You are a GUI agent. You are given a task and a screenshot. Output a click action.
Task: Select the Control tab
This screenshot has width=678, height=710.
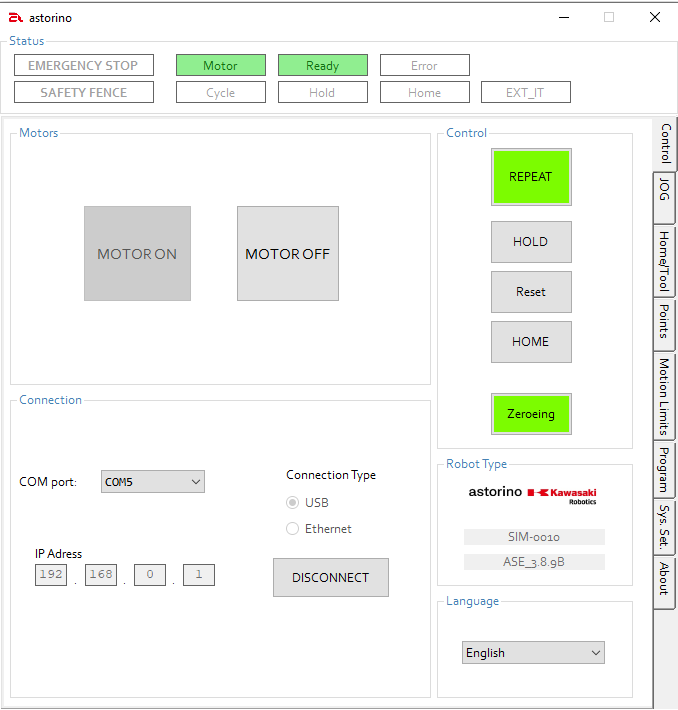665,143
